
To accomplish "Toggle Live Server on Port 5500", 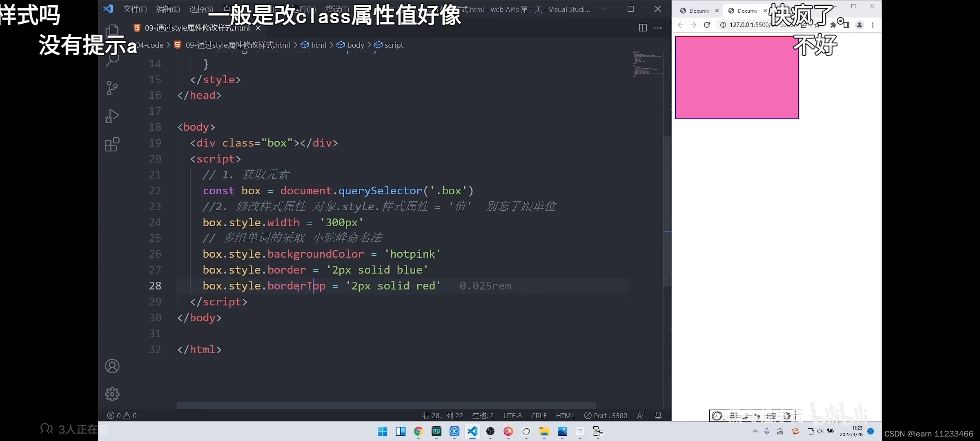I will 606,415.
